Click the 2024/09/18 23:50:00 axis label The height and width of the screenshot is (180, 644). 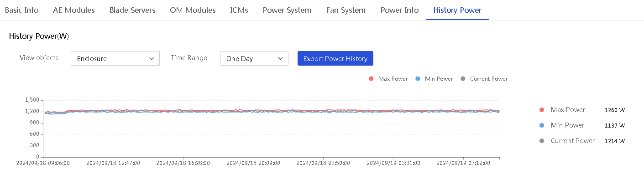click(x=324, y=163)
